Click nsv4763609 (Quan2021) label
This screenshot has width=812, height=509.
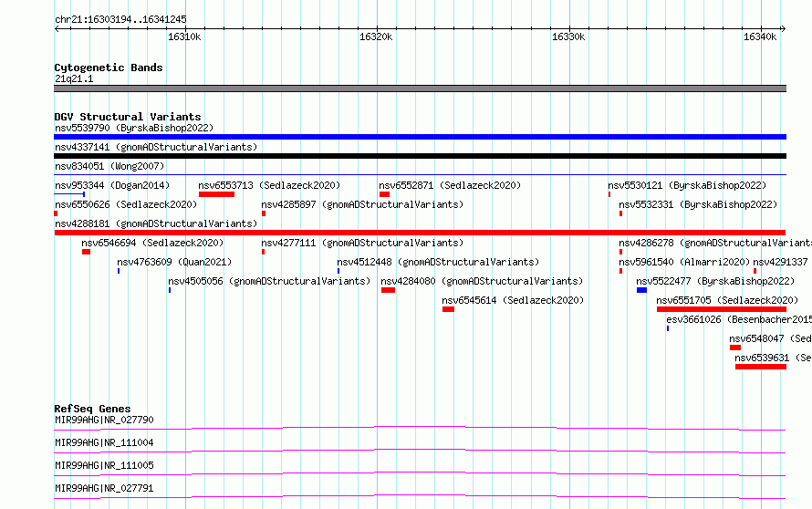174,262
